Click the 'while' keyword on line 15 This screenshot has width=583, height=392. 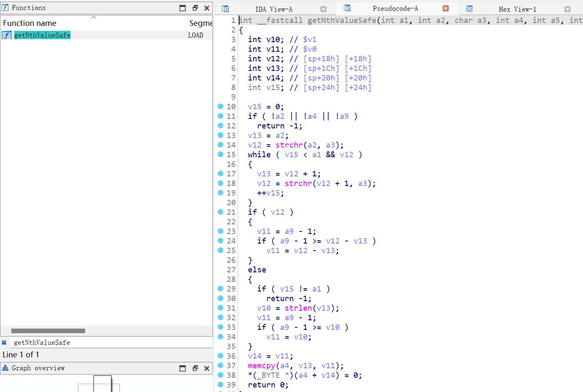[x=259, y=154]
